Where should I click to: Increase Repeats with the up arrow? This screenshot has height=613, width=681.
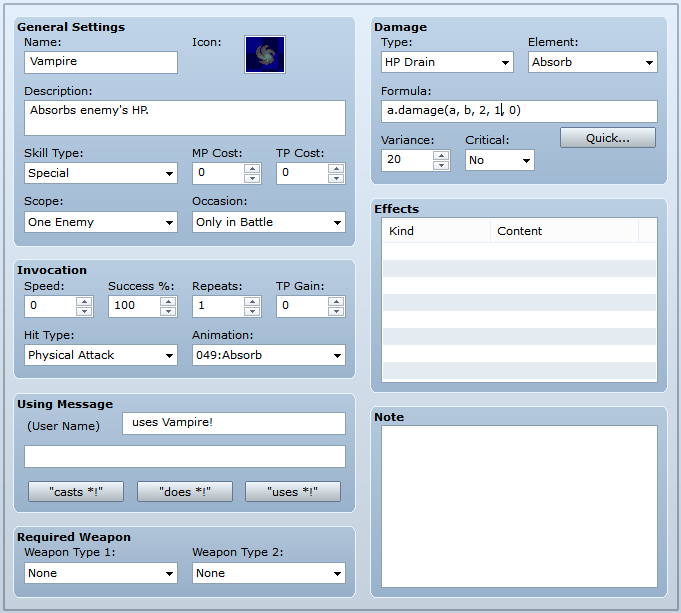[252, 302]
